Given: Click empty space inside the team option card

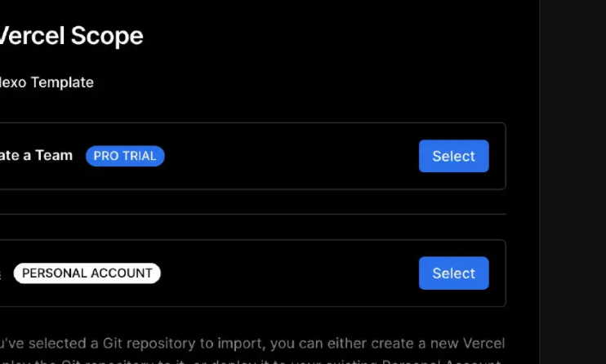Looking at the screenshot, I should coord(286,156).
